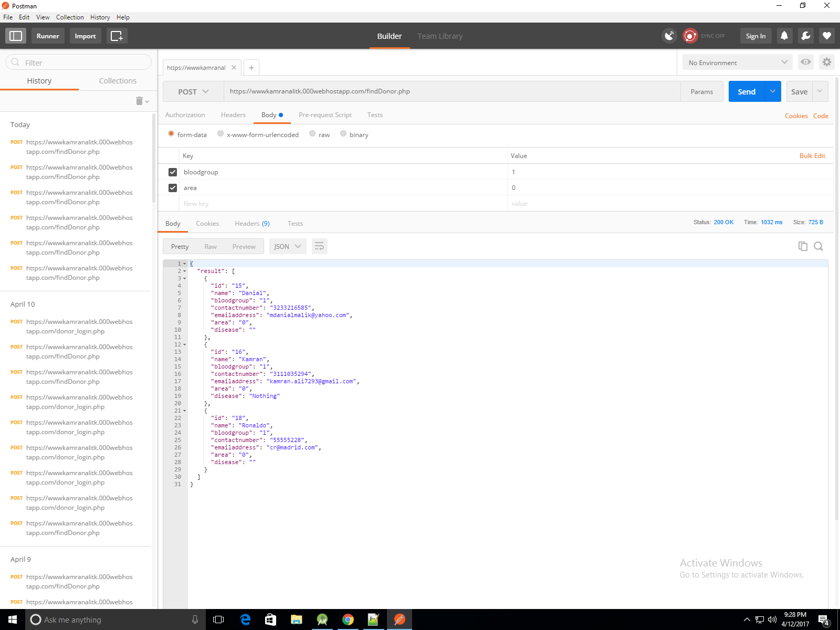Click the environment quick look eye icon
The width and height of the screenshot is (840, 630).
click(805, 62)
